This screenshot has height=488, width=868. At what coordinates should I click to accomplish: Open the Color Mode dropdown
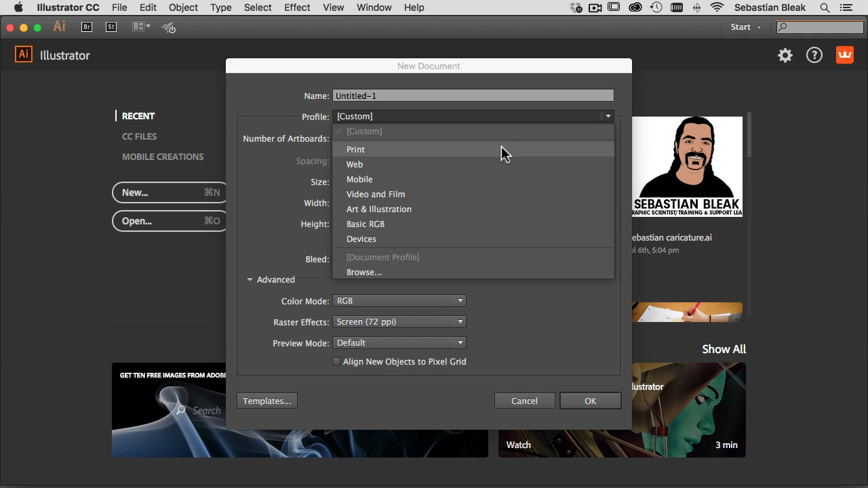399,301
